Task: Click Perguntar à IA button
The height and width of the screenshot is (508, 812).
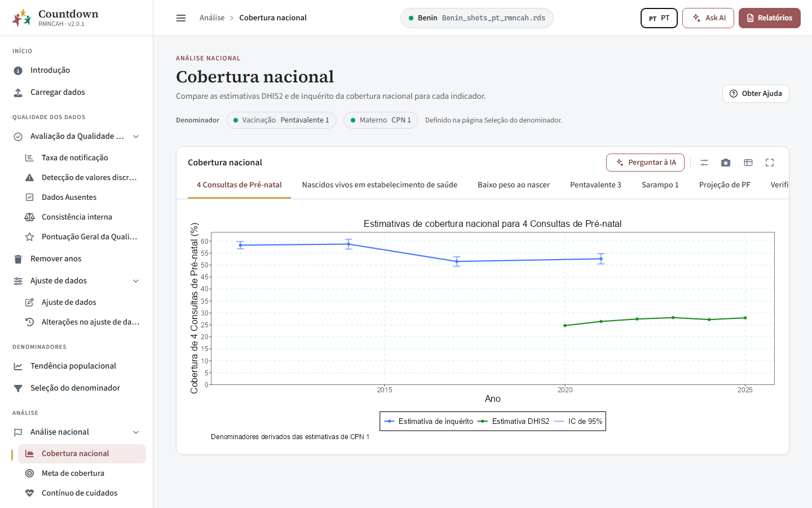Action: (645, 163)
